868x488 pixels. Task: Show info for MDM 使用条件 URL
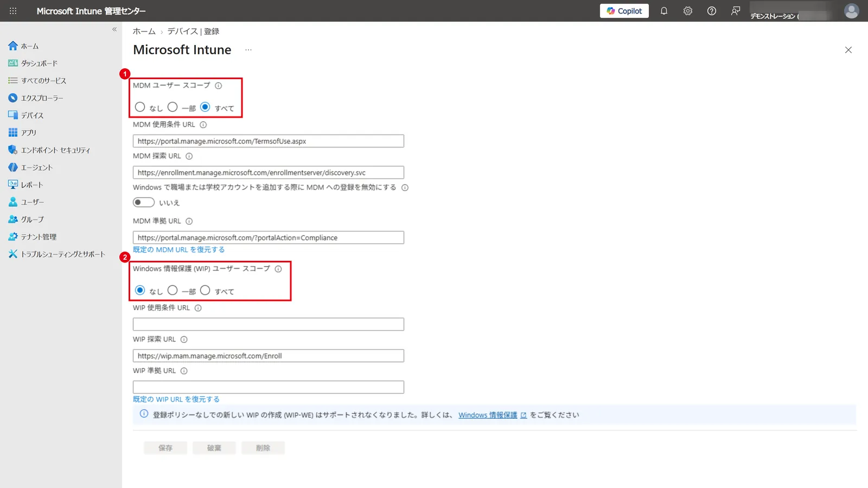tap(203, 125)
